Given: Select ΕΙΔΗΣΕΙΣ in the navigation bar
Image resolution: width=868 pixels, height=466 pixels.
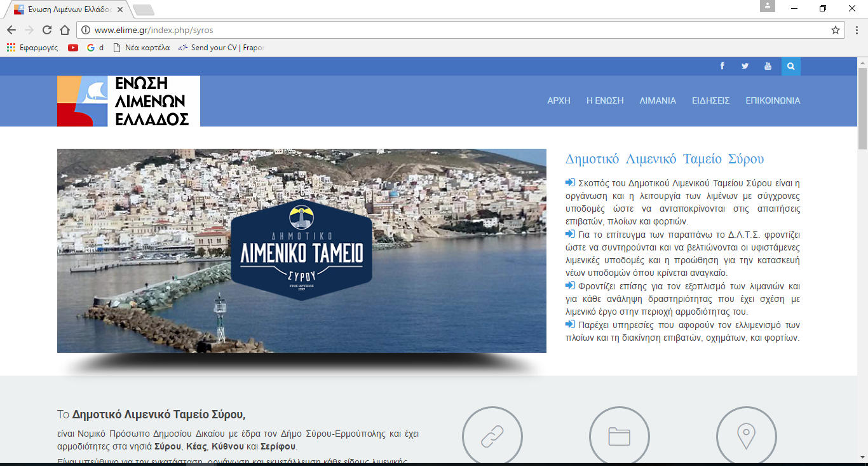Looking at the screenshot, I should coord(710,100).
